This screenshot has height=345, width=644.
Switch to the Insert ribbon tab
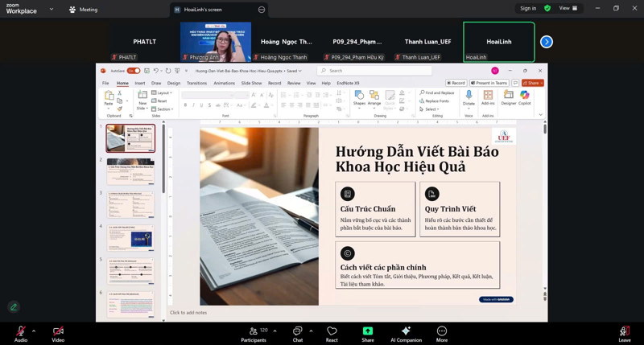140,83
